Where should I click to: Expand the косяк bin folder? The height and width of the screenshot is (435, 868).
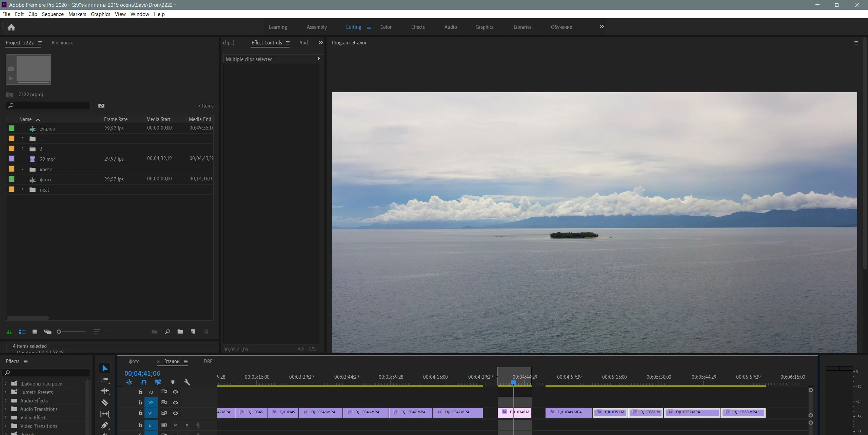(x=22, y=169)
